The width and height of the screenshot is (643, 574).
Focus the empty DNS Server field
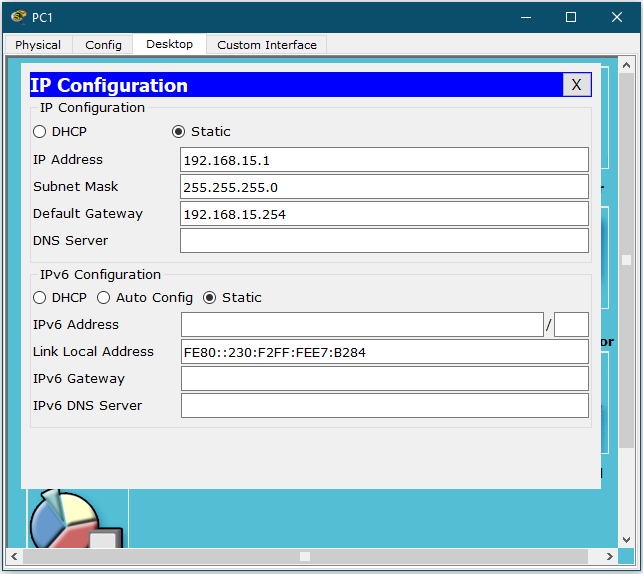pyautogui.click(x=384, y=241)
